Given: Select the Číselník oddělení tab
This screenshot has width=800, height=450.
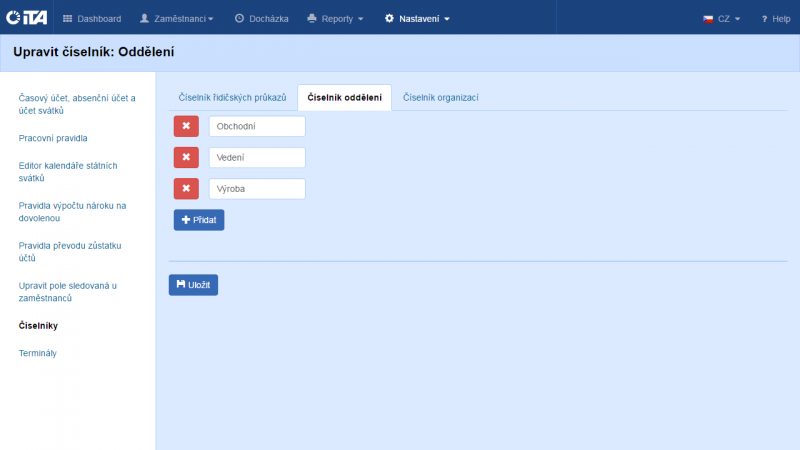Looking at the screenshot, I should [x=344, y=97].
